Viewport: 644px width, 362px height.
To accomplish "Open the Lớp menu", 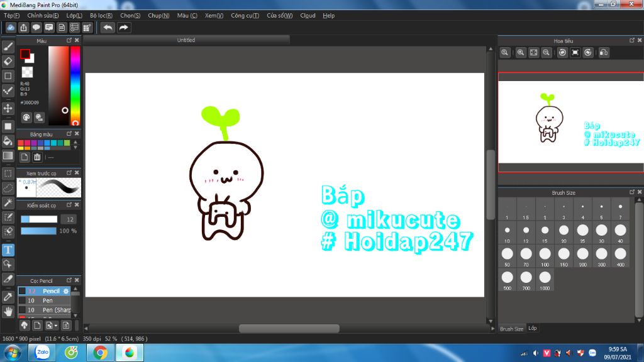I will [74, 16].
